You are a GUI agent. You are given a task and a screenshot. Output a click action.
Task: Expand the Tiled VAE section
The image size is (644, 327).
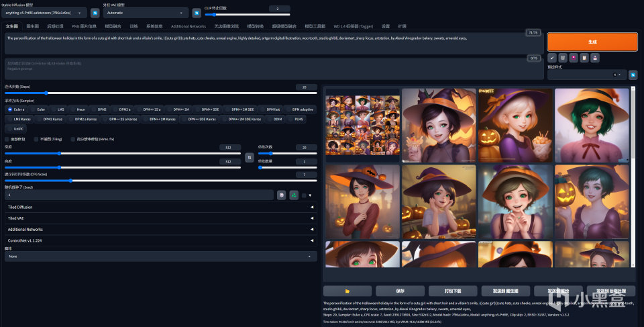coord(160,218)
